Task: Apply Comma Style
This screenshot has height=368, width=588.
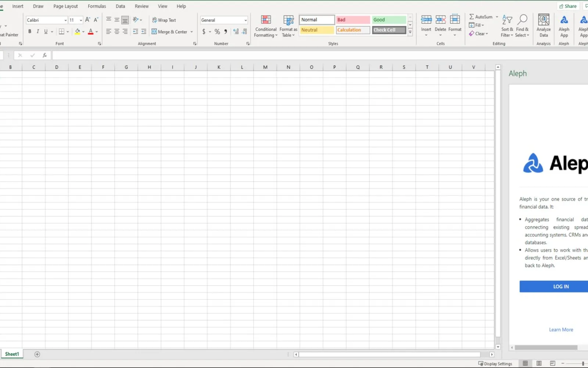Action: point(226,32)
